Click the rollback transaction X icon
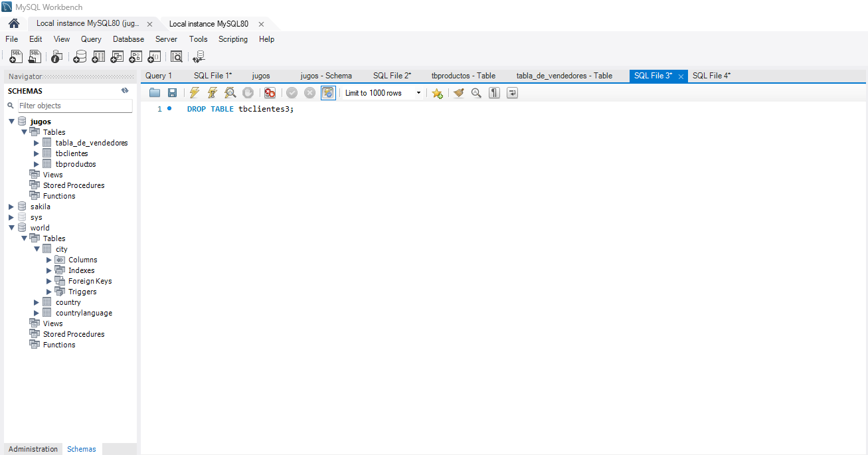Viewport: 868px width, 455px height. [x=309, y=93]
